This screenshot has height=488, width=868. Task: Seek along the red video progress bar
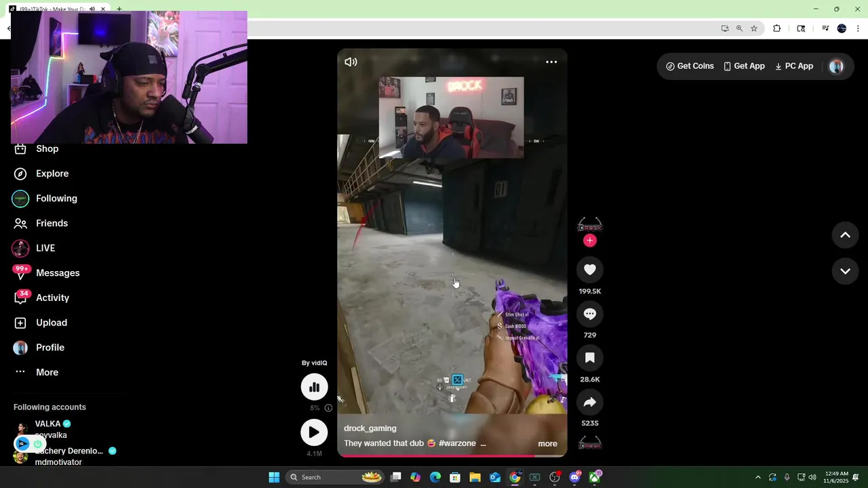452,455
